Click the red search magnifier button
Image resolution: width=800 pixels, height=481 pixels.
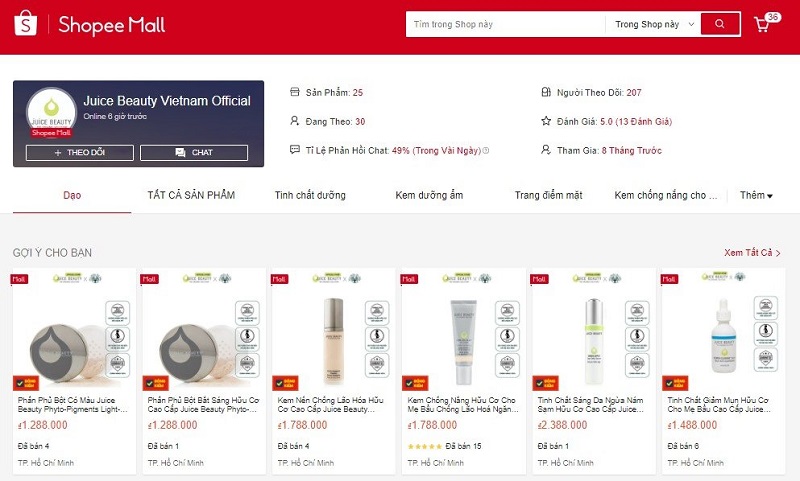click(x=720, y=24)
